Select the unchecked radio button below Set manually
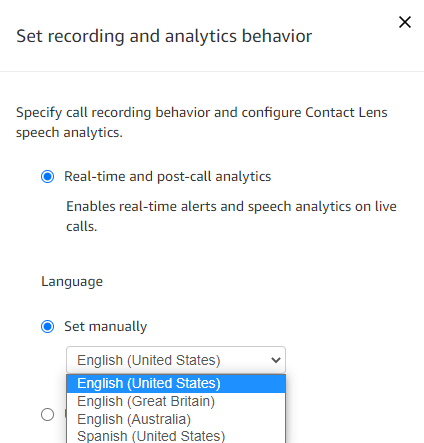424x443 pixels. (x=47, y=414)
